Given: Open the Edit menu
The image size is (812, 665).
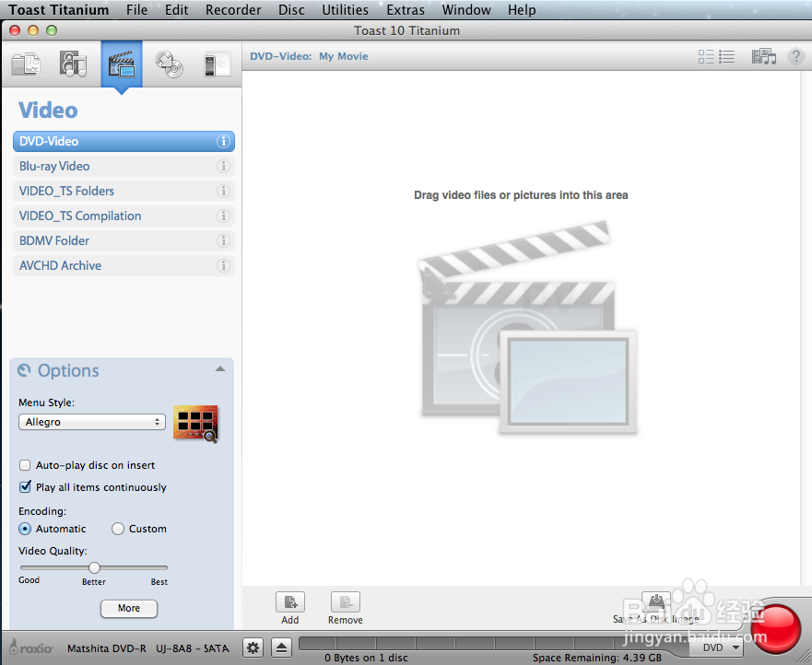Looking at the screenshot, I should 177,10.
